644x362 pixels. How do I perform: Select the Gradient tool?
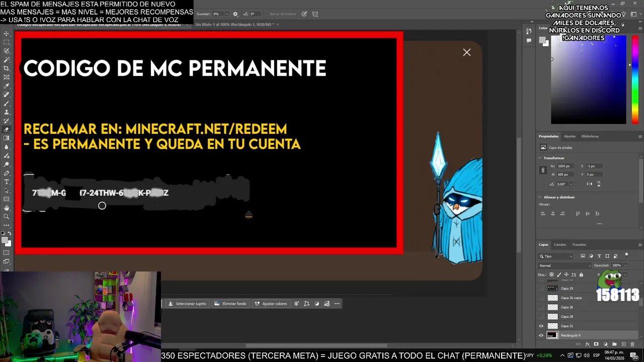click(x=7, y=138)
